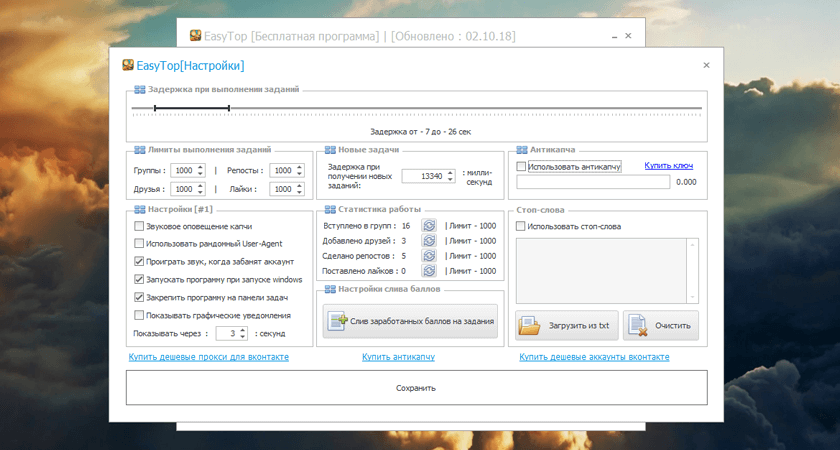Viewport: 840px width, 450px height.
Task: Click EasyTop logo icon in background window title
Action: [x=196, y=36]
